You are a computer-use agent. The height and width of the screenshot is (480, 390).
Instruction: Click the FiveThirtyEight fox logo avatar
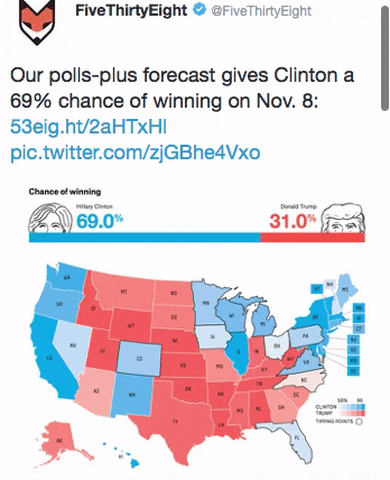click(x=37, y=22)
